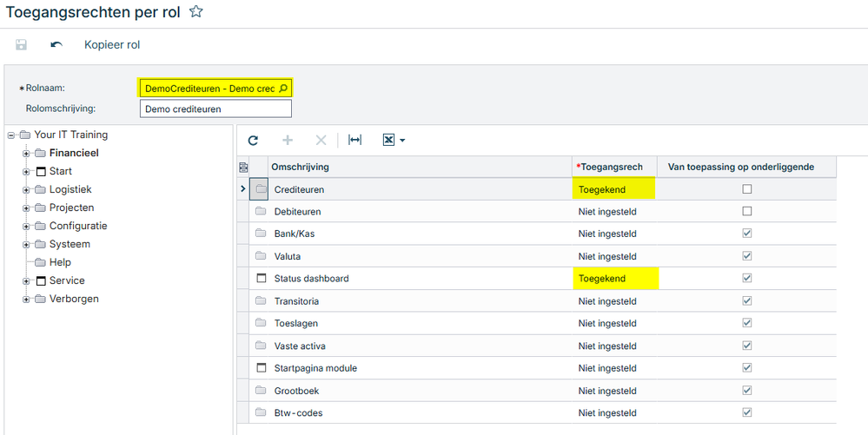This screenshot has width=868, height=435.
Task: Click Toegekend cell of Crediteuren row
Action: coord(614,189)
